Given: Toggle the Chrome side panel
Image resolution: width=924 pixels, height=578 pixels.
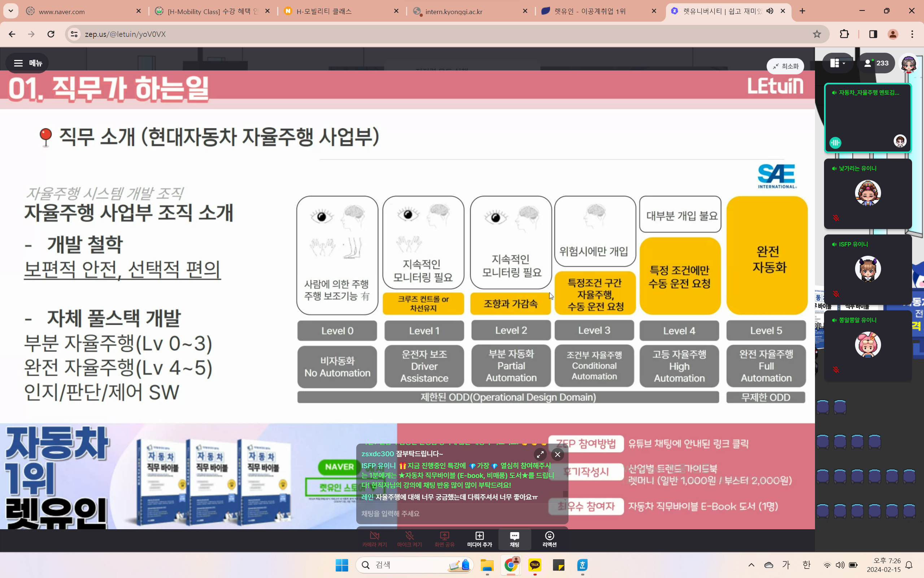Looking at the screenshot, I should pyautogui.click(x=873, y=34).
